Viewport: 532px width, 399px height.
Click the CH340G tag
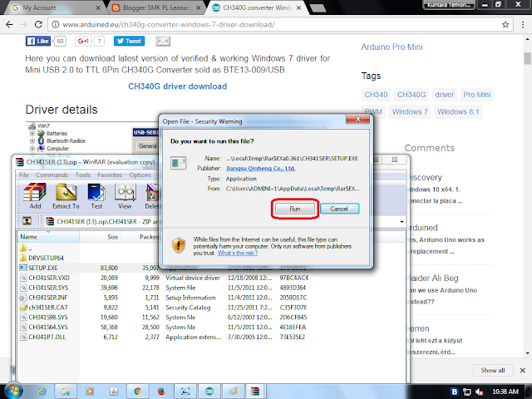(411, 95)
